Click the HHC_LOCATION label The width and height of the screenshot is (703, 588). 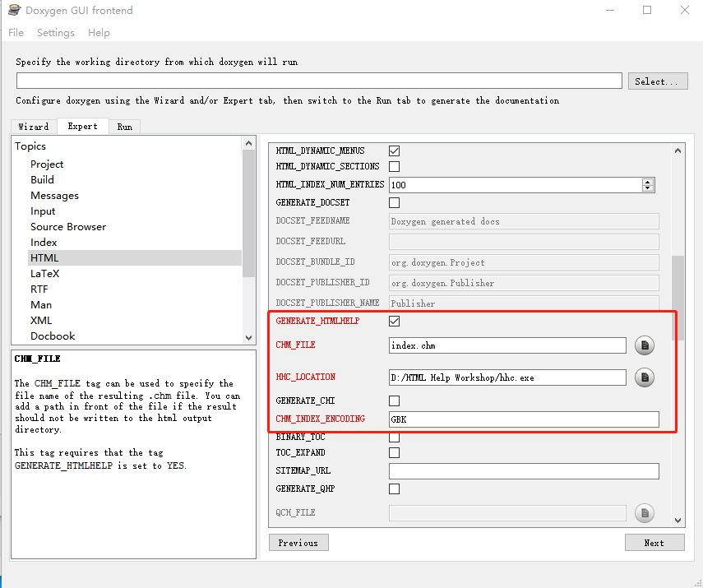(306, 377)
